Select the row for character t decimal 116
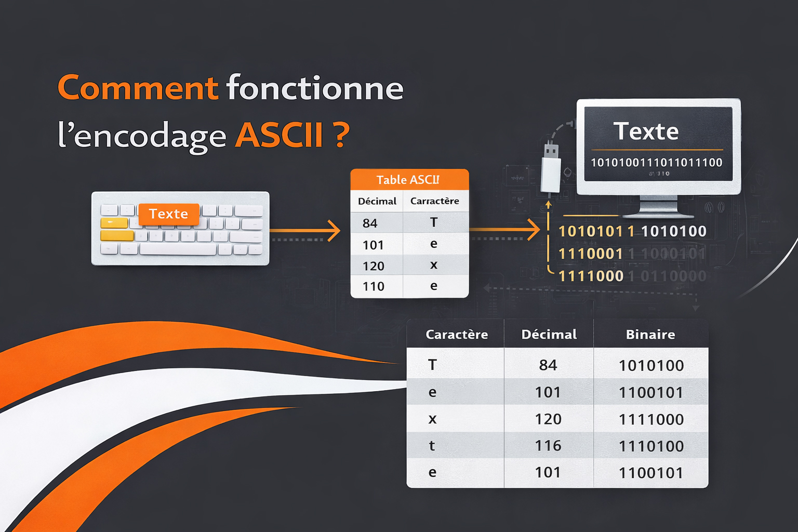This screenshot has height=532, width=798. pyautogui.click(x=548, y=446)
